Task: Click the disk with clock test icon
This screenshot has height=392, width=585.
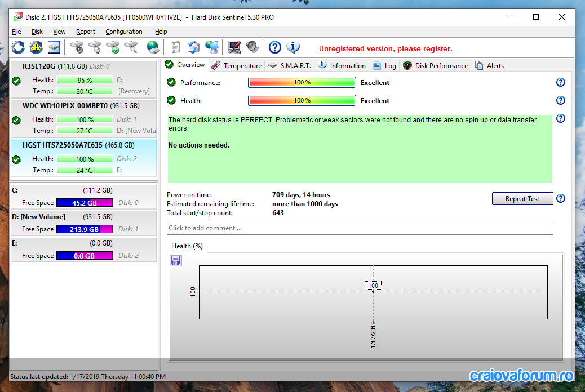Action: (x=95, y=47)
